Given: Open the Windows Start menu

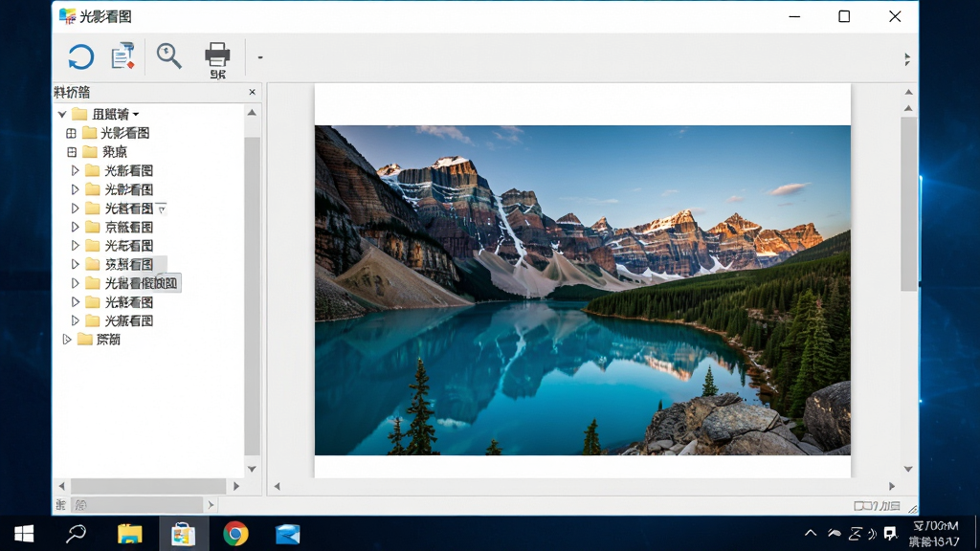Looking at the screenshot, I should pos(24,534).
